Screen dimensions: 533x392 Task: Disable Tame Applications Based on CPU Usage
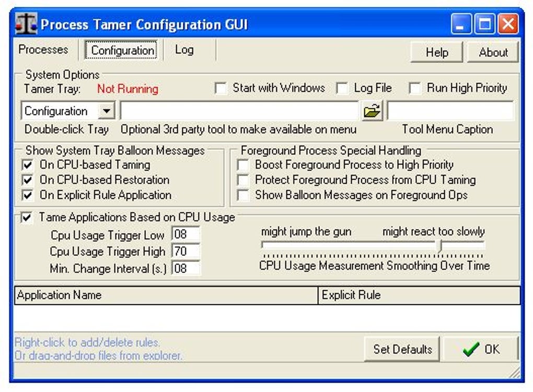coord(27,218)
